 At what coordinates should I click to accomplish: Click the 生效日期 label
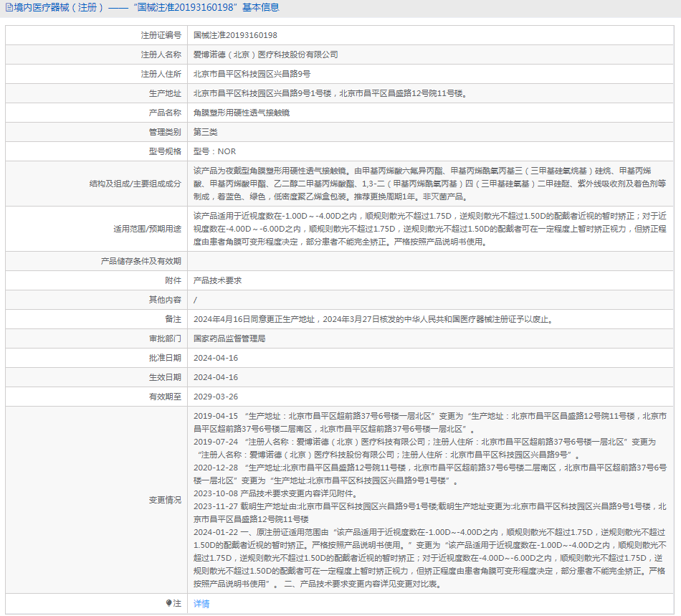[x=165, y=377]
